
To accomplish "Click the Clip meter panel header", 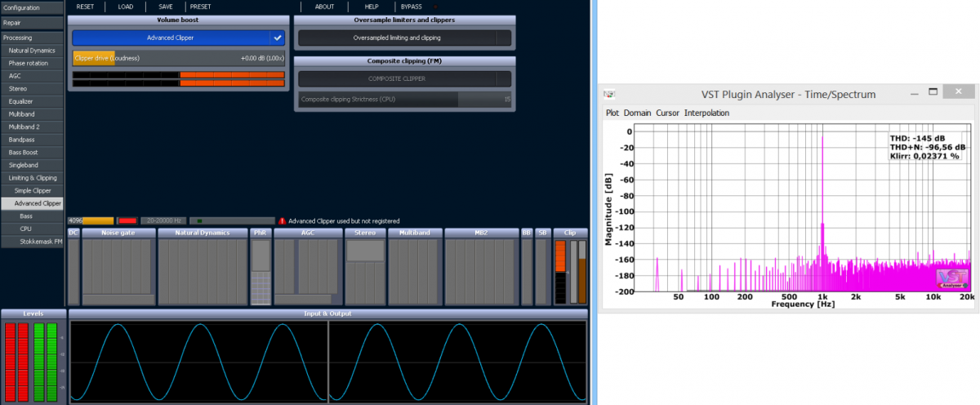I will (570, 233).
